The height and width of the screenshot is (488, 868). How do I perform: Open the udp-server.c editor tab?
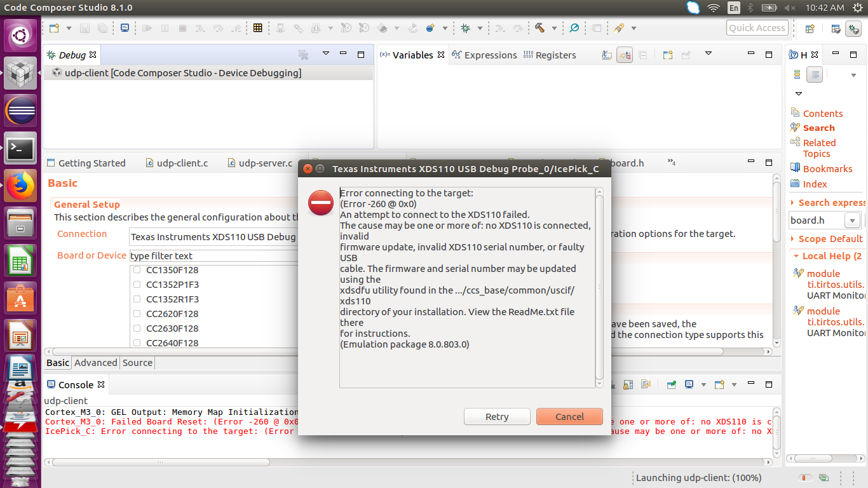(260, 163)
